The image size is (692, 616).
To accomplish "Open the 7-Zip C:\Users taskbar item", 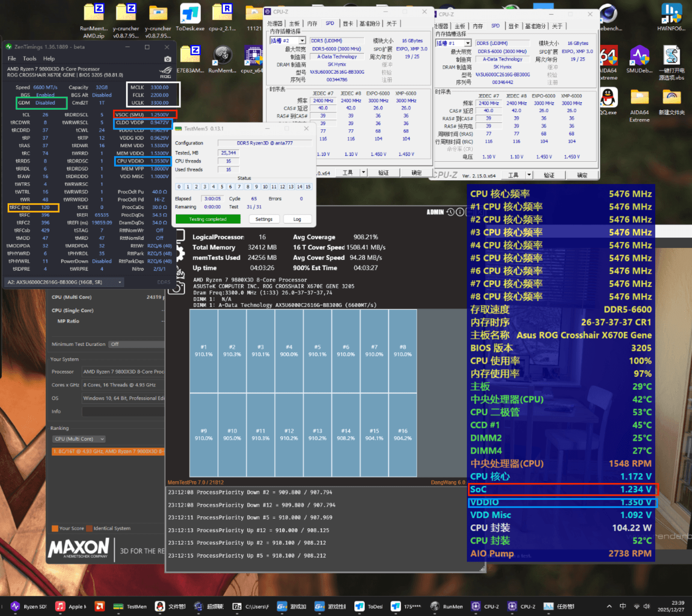I will click(250, 606).
